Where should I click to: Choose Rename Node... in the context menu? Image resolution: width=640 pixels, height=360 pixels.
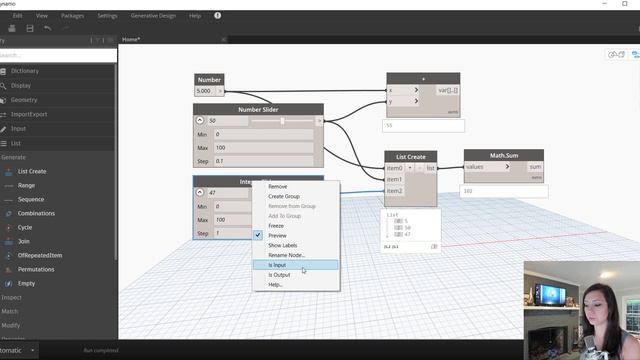pos(296,255)
